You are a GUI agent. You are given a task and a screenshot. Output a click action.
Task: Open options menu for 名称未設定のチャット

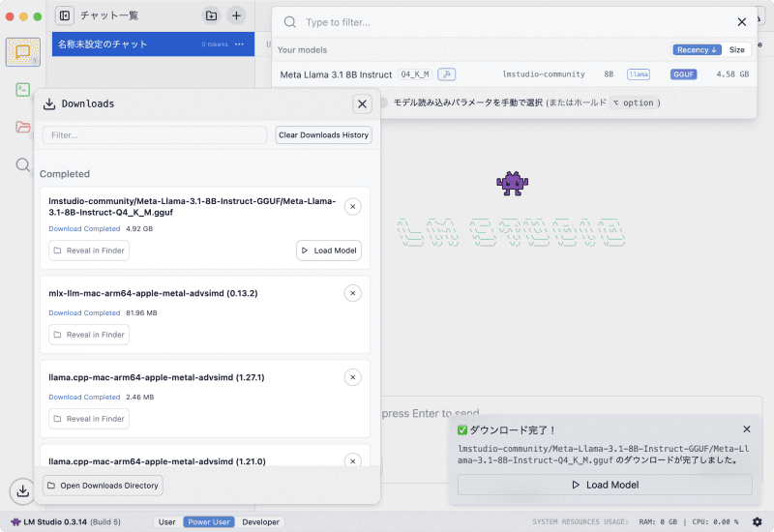tap(239, 44)
